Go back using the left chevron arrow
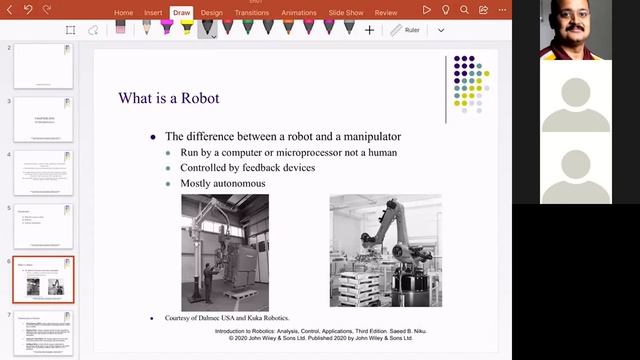 (9, 9)
